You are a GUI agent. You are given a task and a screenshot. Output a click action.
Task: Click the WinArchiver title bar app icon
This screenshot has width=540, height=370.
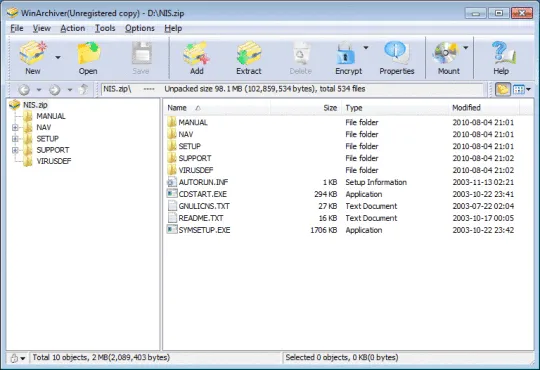coord(12,13)
